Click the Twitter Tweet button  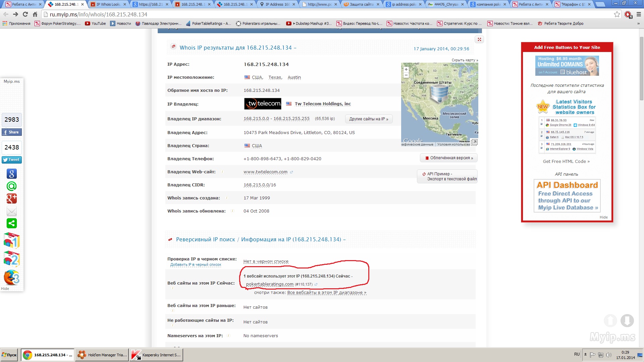(12, 160)
